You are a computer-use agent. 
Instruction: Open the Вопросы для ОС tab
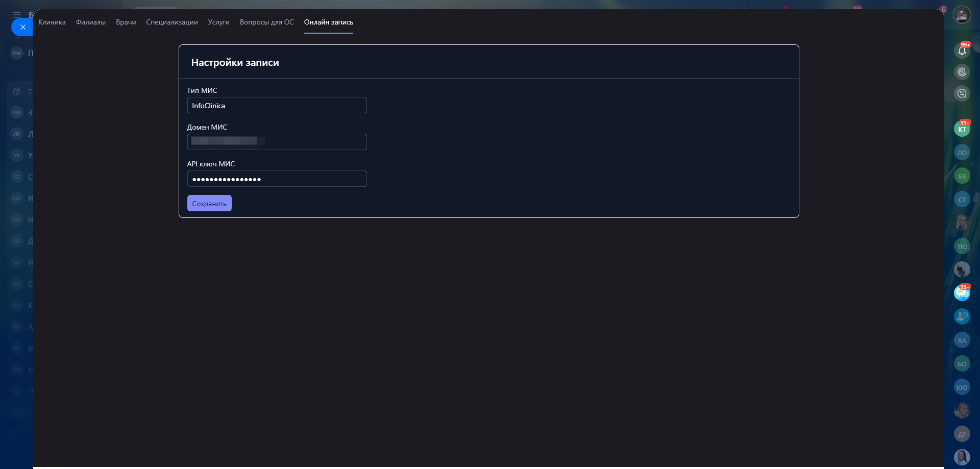tap(267, 22)
